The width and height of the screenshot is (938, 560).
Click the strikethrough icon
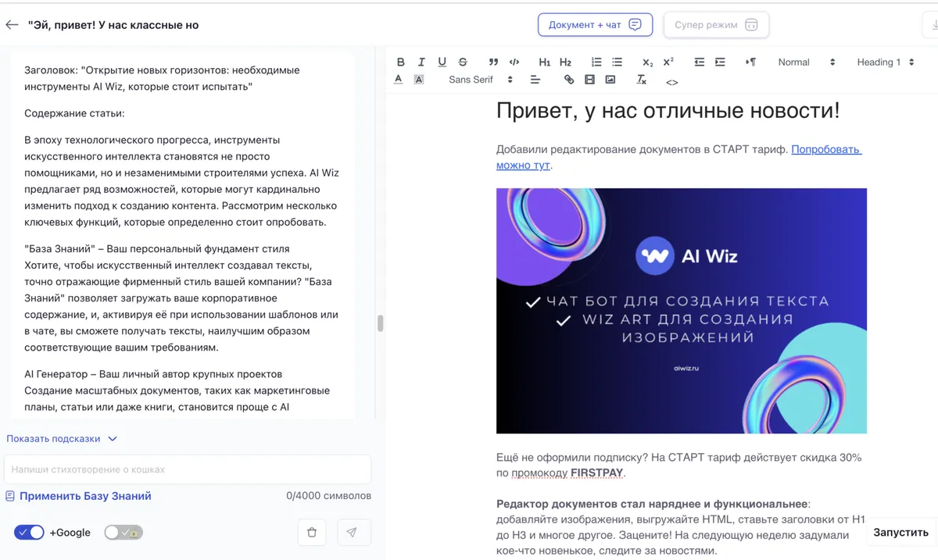click(x=463, y=62)
